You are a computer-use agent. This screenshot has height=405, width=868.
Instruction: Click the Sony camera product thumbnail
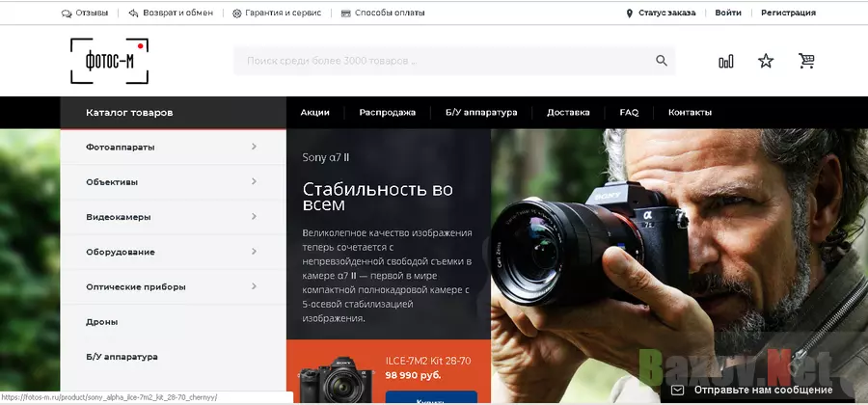click(x=336, y=381)
